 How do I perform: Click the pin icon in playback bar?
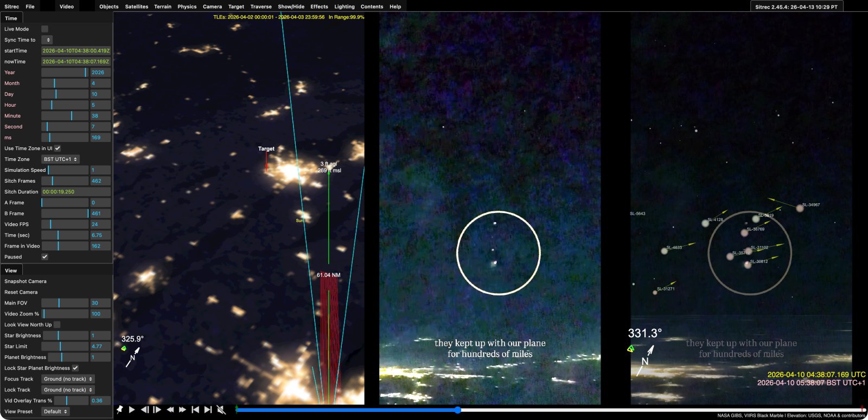pyautogui.click(x=119, y=410)
